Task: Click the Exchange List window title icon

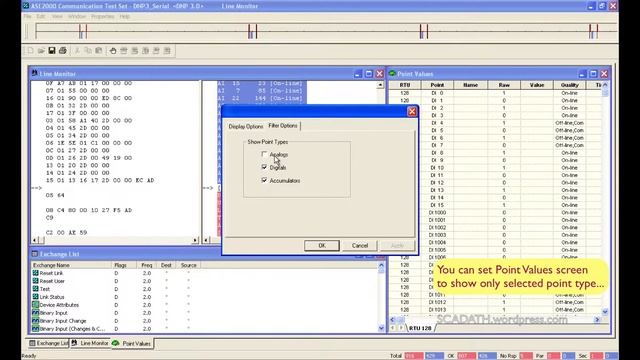Action: pos(35,254)
